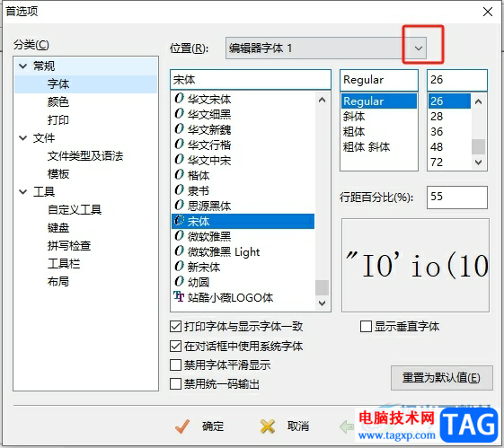
Task: Collapse the 文件 tree category
Action: (22, 138)
